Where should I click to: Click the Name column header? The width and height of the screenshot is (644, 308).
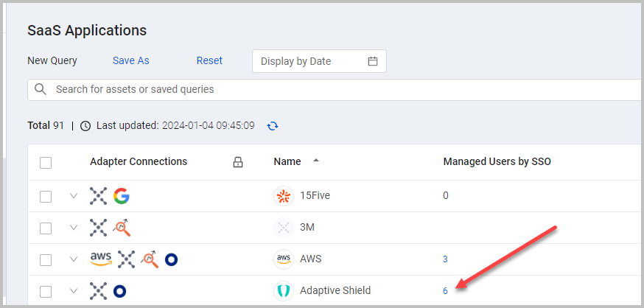click(287, 162)
